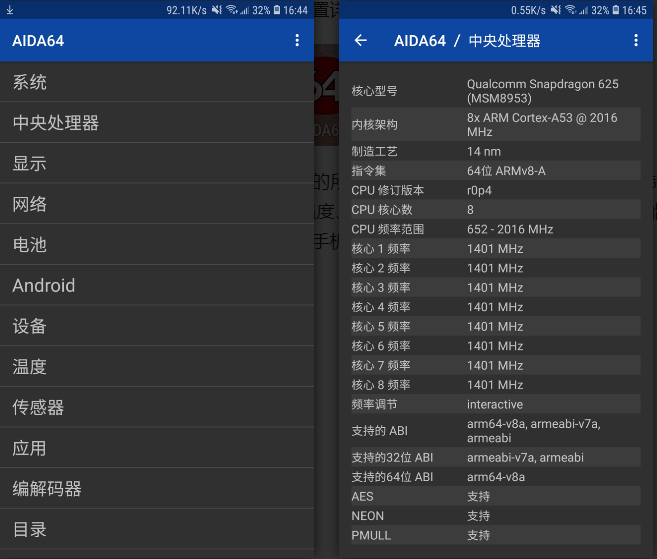The width and height of the screenshot is (657, 559).
Task: Select the 核心 7 频率 row
Action: click(496, 365)
